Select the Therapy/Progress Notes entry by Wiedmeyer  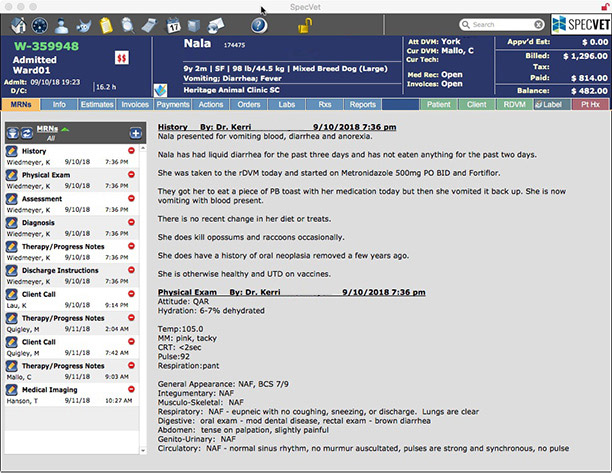72,252
